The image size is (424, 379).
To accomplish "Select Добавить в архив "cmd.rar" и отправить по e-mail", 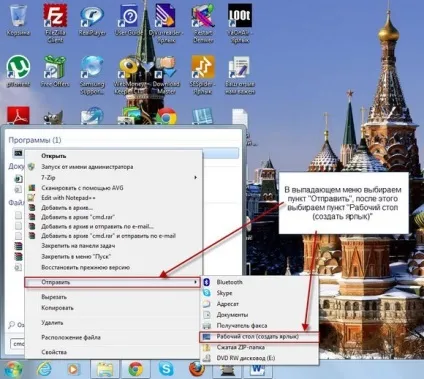I will click(x=113, y=236).
